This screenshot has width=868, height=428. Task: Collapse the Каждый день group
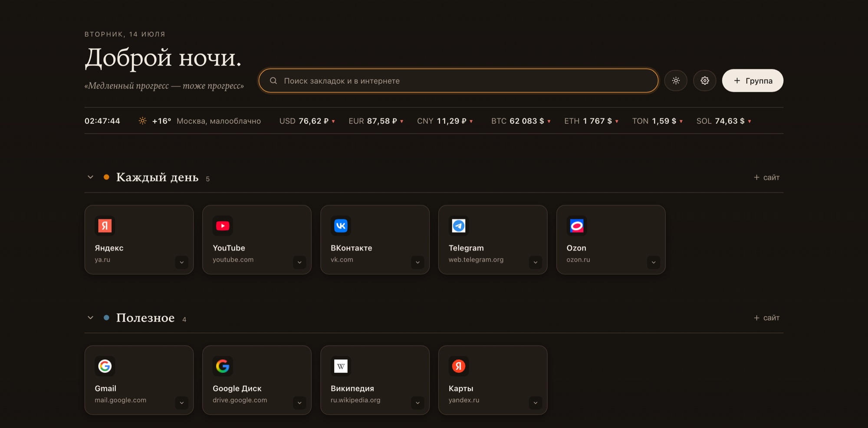(x=90, y=177)
